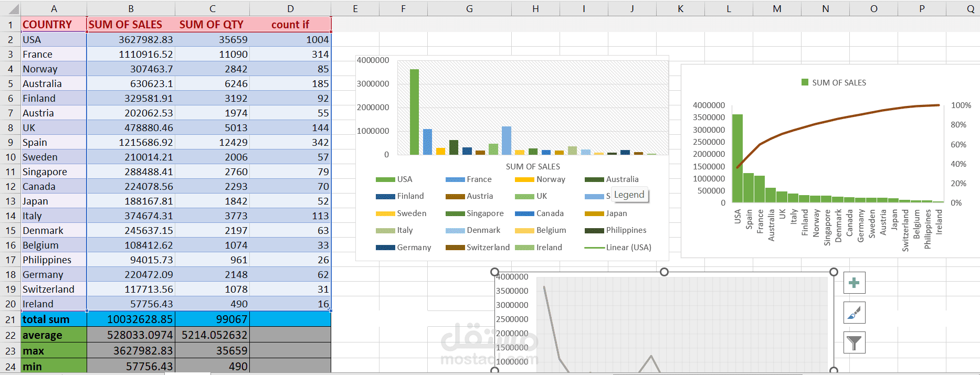Image resolution: width=980 pixels, height=375 pixels.
Task: Select the Italy cell in column A
Action: (54, 216)
